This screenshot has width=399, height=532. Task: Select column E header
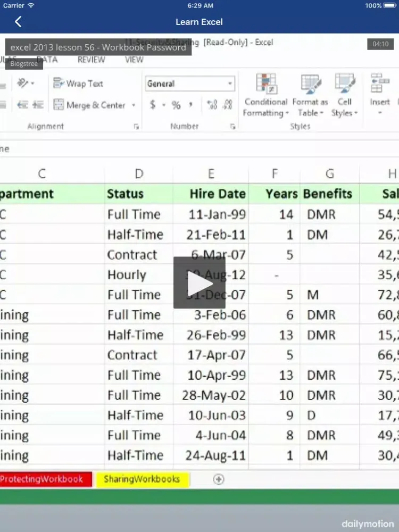(211, 173)
